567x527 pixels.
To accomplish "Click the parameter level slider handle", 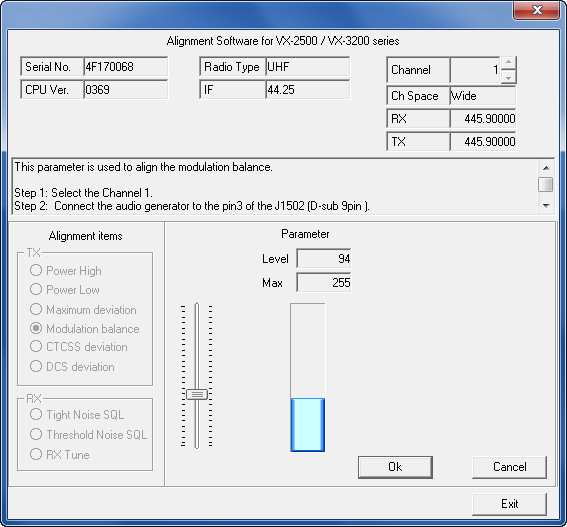I will click(x=197, y=394).
